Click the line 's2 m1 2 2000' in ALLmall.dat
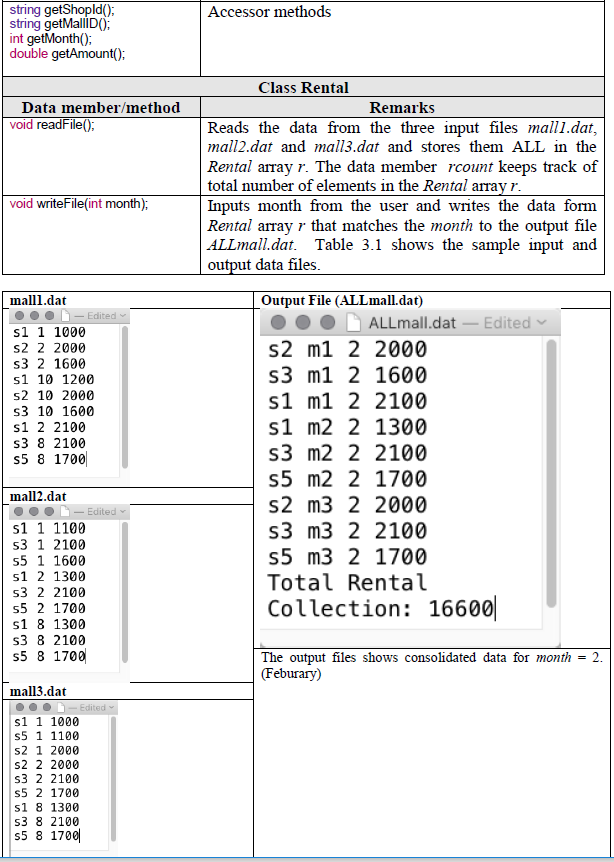The height and width of the screenshot is (862, 614). (347, 349)
